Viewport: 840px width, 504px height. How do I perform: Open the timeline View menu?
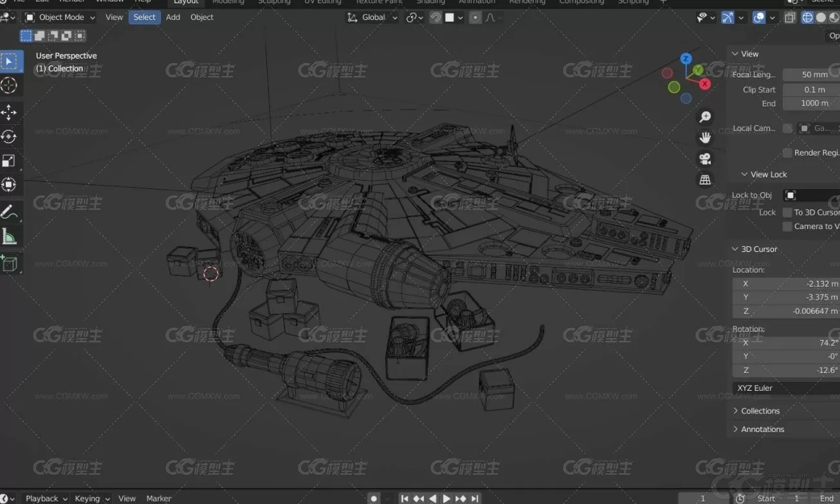coord(127,498)
